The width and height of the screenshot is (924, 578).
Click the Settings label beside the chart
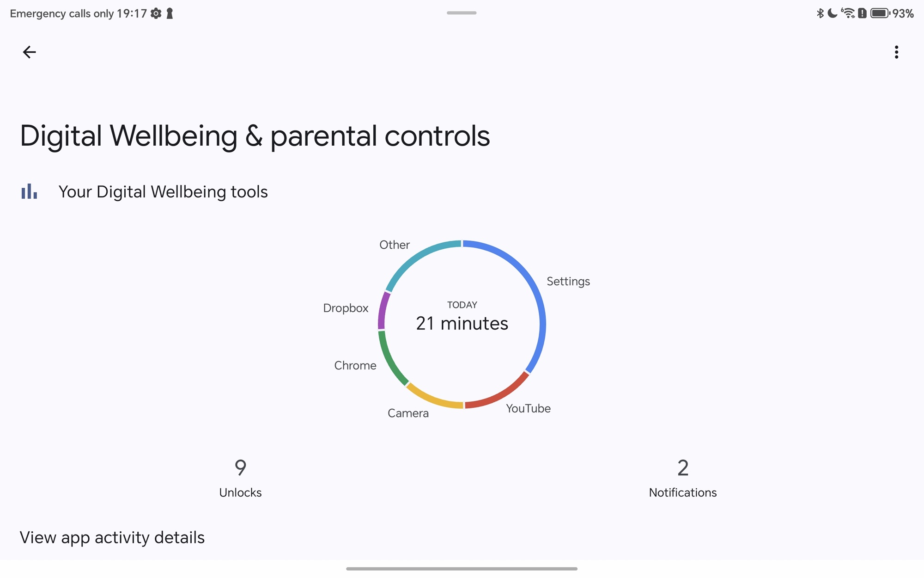click(568, 282)
